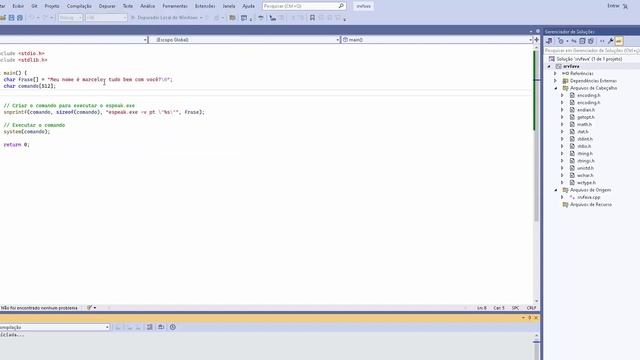This screenshot has width=640, height=360.
Task: Open the main() member dropdown
Action: (437, 40)
